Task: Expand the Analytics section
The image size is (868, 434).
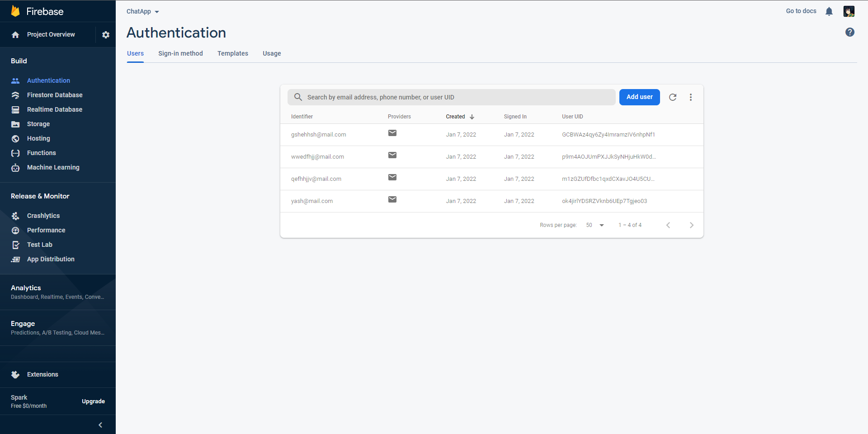Action: [58, 292]
